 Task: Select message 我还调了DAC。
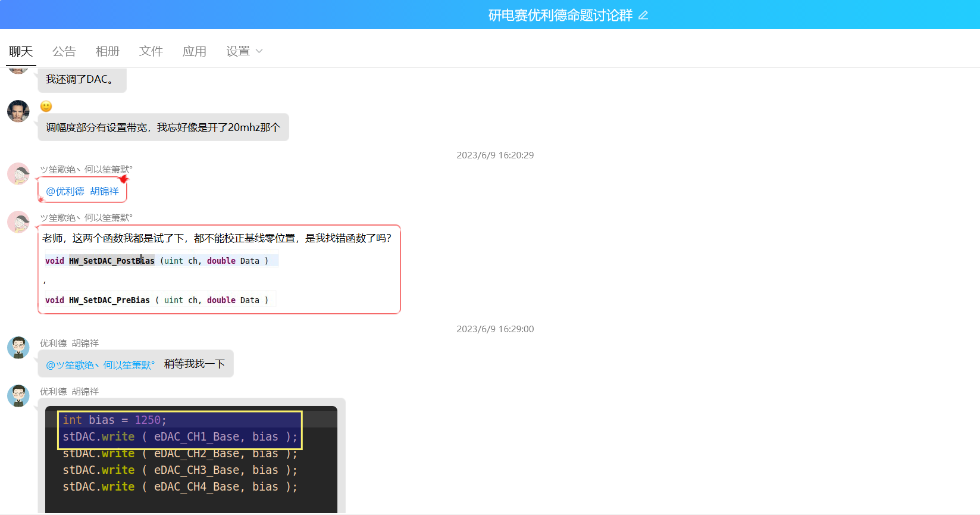coord(82,80)
